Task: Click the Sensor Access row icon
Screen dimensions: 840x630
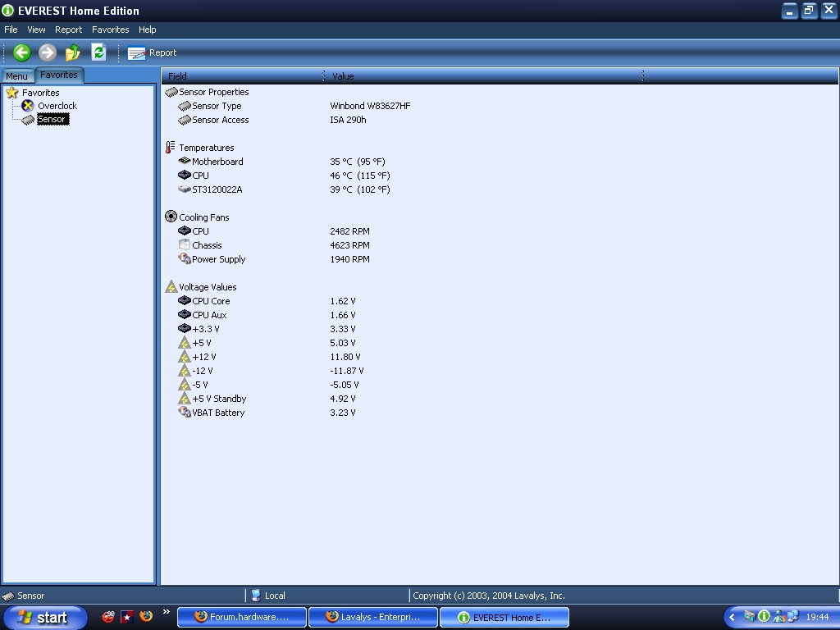Action: (x=185, y=120)
